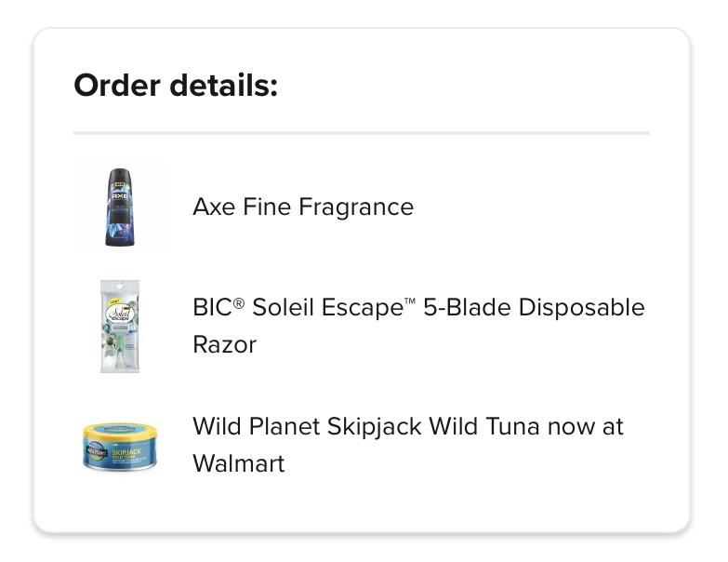Viewport: 728px width, 562px height.
Task: Click the "Order details:" heading
Action: tap(176, 86)
